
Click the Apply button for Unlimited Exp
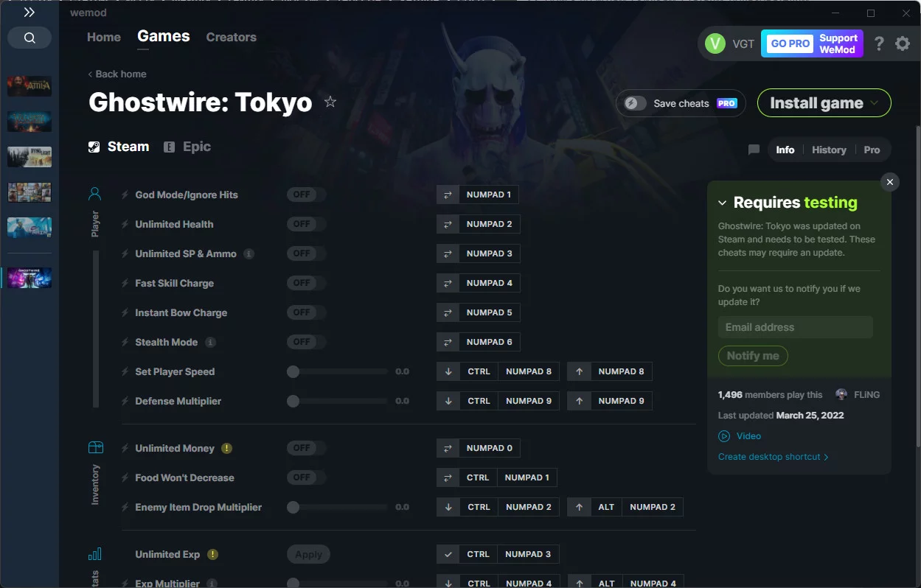[308, 554]
